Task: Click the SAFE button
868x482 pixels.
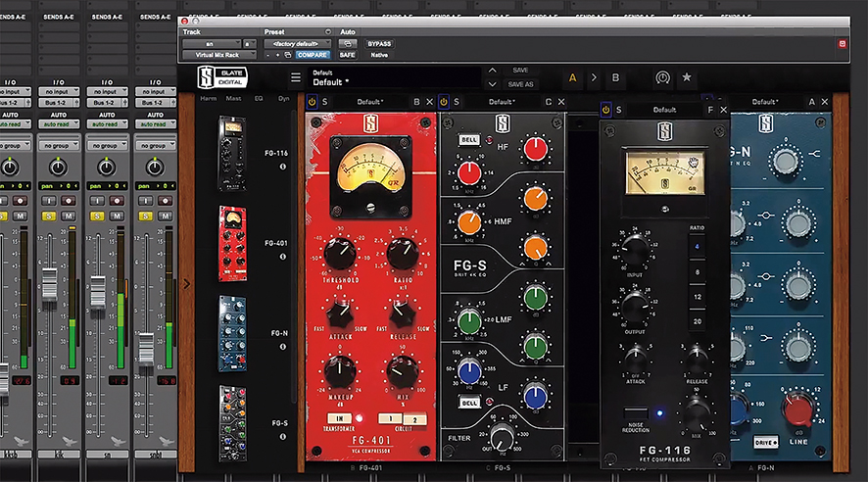Action: (x=347, y=55)
